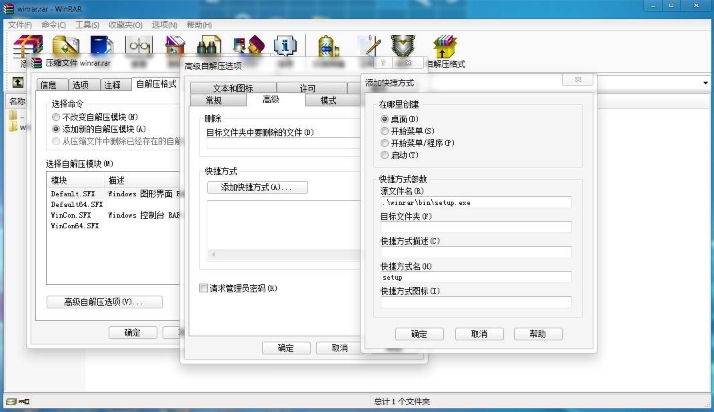This screenshot has width=714, height=412.
Task: Click 确定 in 压缩文件 winrar.rar dialog
Action: 133,332
